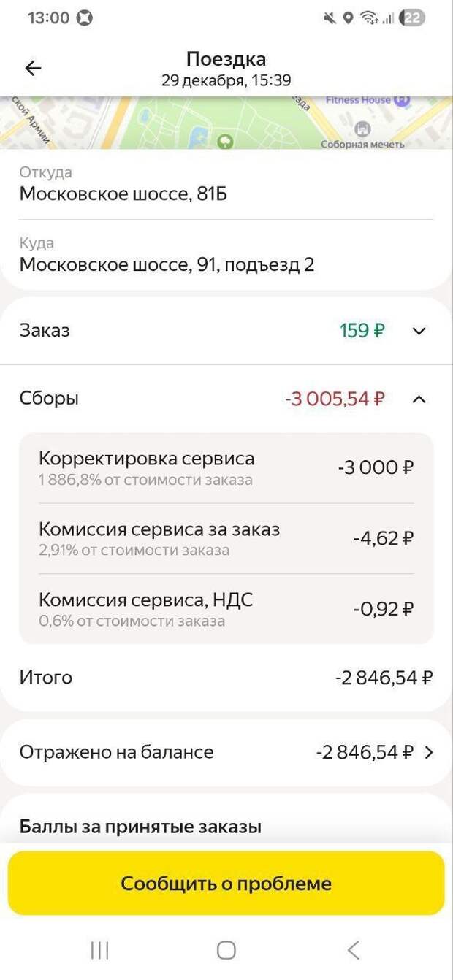The width and height of the screenshot is (453, 980).
Task: Tap the Заказ amount 159 ₽
Action: click(x=362, y=331)
